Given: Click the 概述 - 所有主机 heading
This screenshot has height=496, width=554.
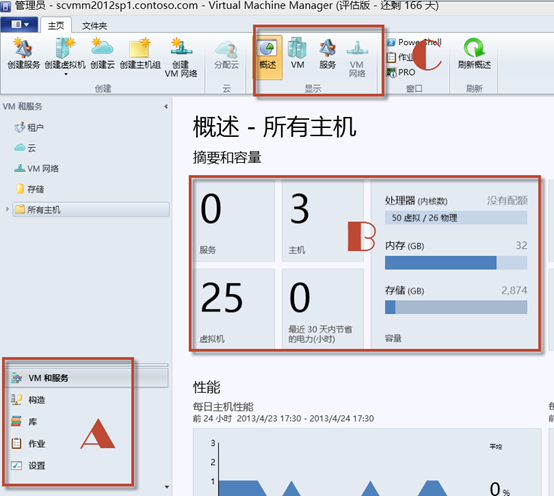Looking at the screenshot, I should pyautogui.click(x=275, y=127).
